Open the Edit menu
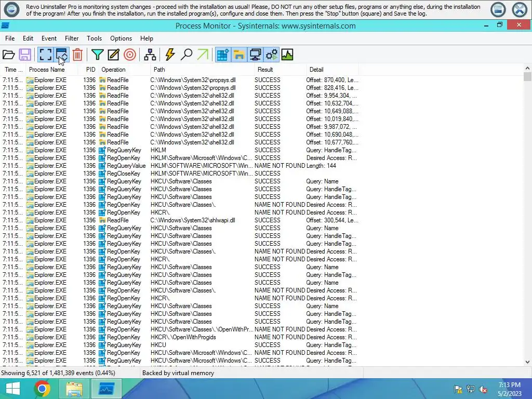 click(28, 38)
